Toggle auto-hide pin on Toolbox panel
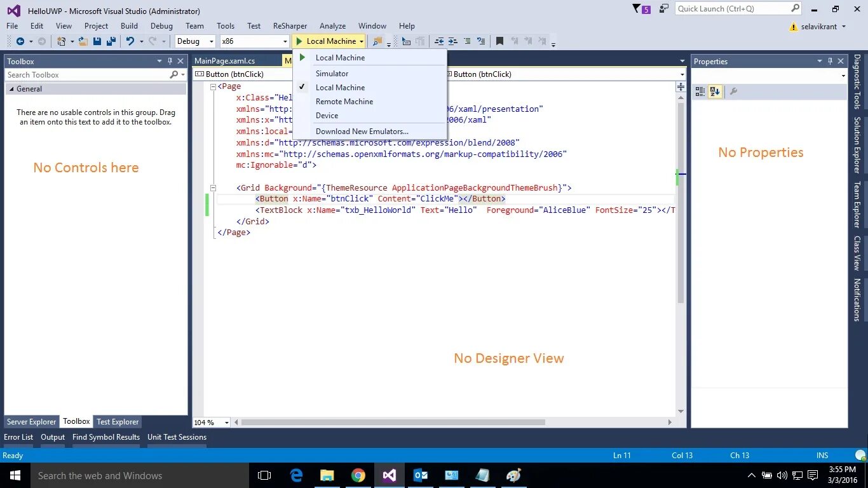 pyautogui.click(x=170, y=61)
